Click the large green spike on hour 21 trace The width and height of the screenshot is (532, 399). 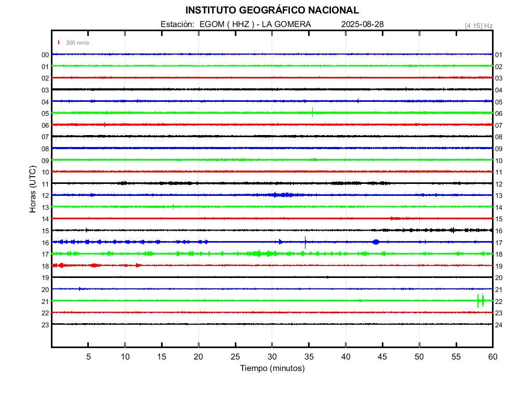480,301
